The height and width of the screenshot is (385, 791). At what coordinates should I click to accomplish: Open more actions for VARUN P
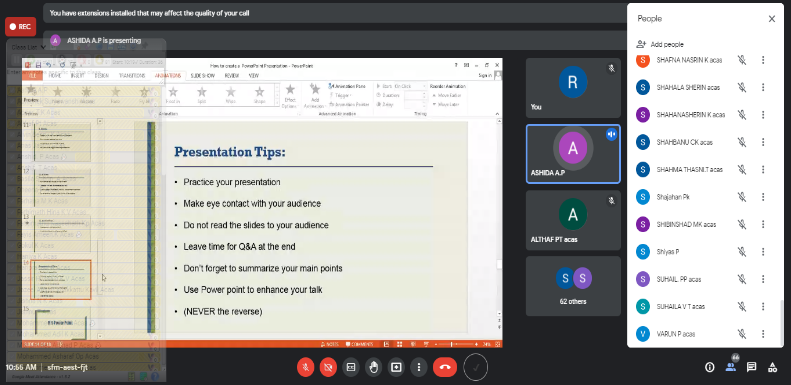(x=763, y=334)
